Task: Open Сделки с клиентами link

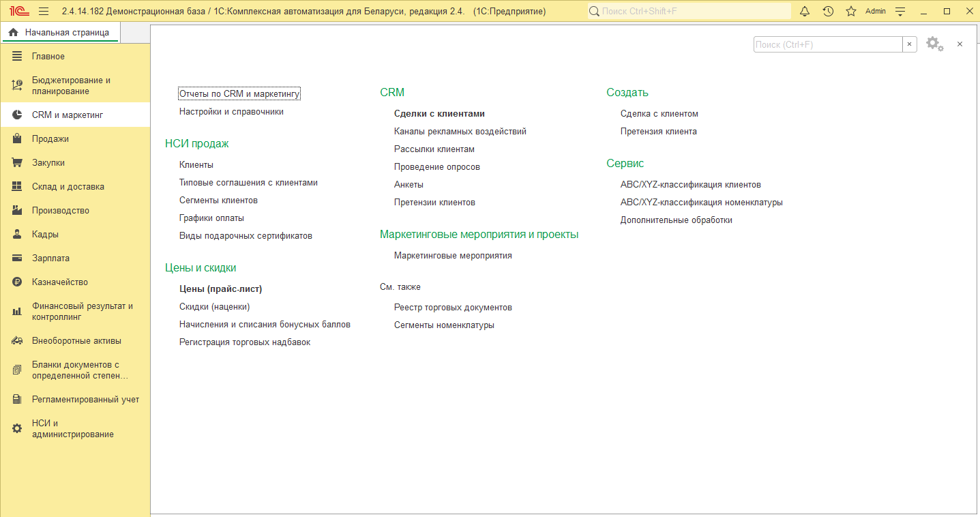Action: (439, 114)
